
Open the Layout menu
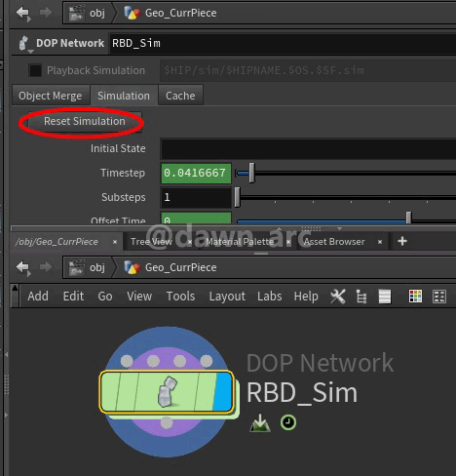coord(227,297)
